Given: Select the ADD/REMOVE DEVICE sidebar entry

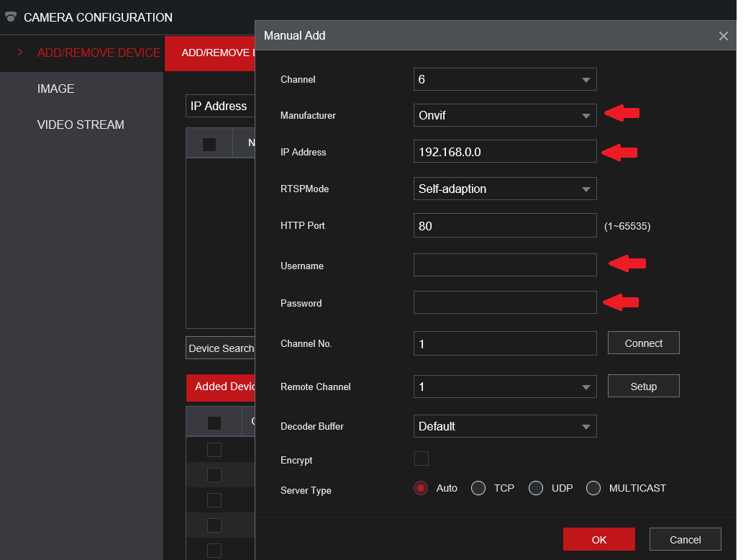Looking at the screenshot, I should click(x=99, y=53).
